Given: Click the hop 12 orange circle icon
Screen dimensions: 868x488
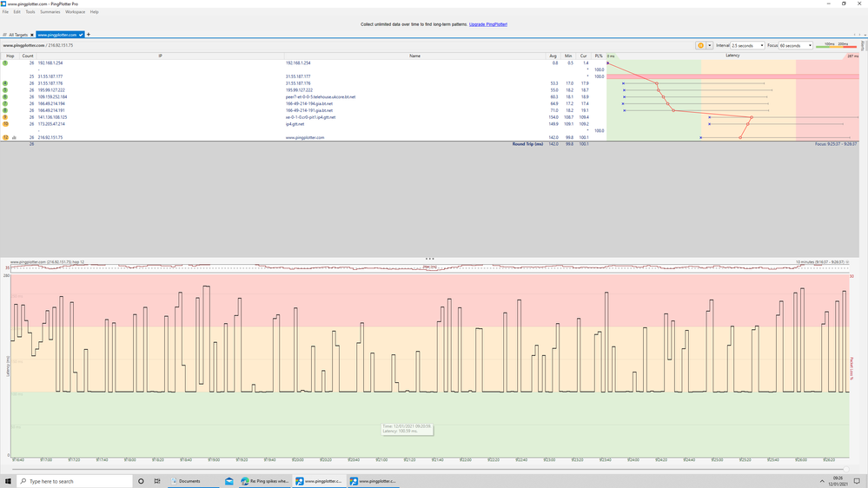Looking at the screenshot, I should pos(5,137).
